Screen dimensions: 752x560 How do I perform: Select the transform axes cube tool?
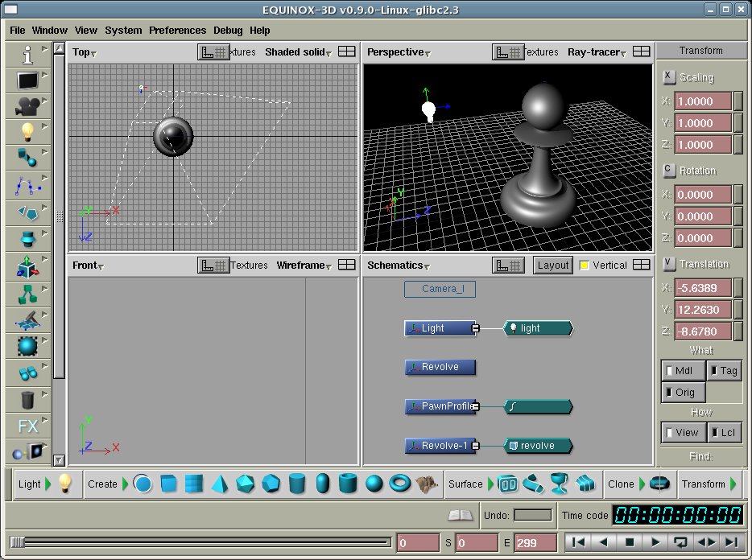click(27, 266)
